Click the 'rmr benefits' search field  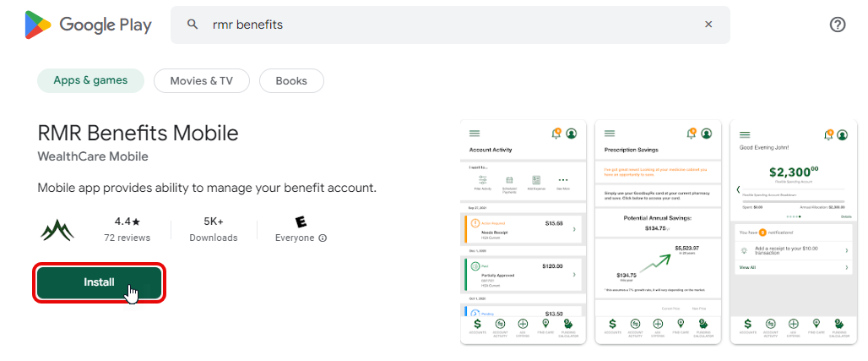(448, 25)
